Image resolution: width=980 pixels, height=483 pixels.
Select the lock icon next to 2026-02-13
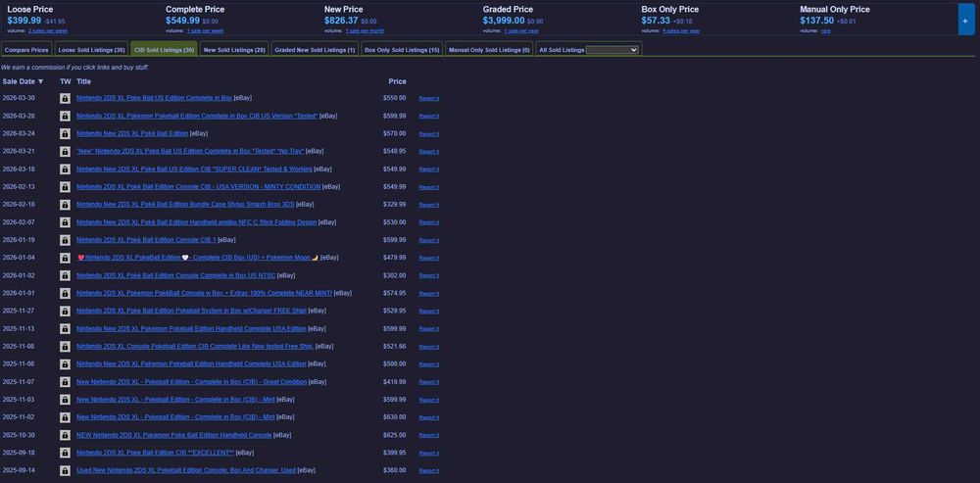click(65, 187)
